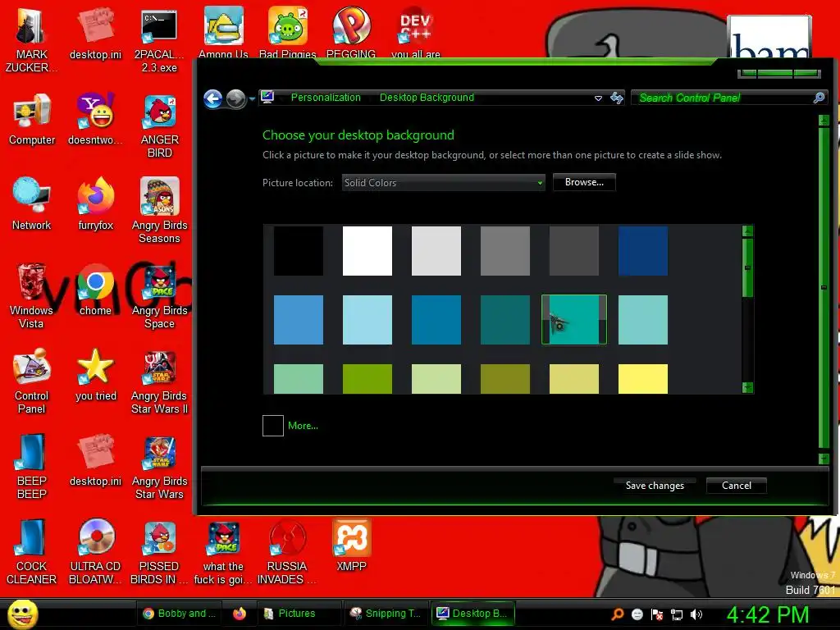Select the PEGGING desktop shortcut
Image resolution: width=840 pixels, height=630 pixels.
coord(351,32)
